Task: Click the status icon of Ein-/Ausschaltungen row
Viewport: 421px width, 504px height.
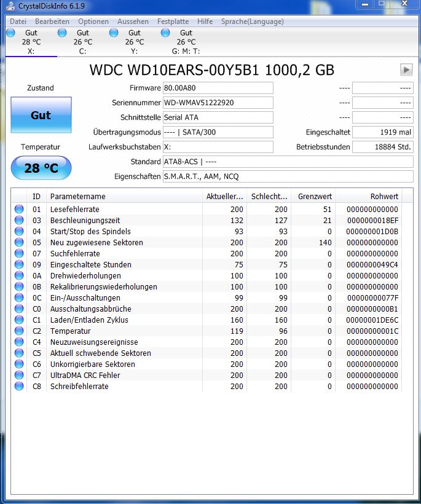Action: tap(19, 297)
